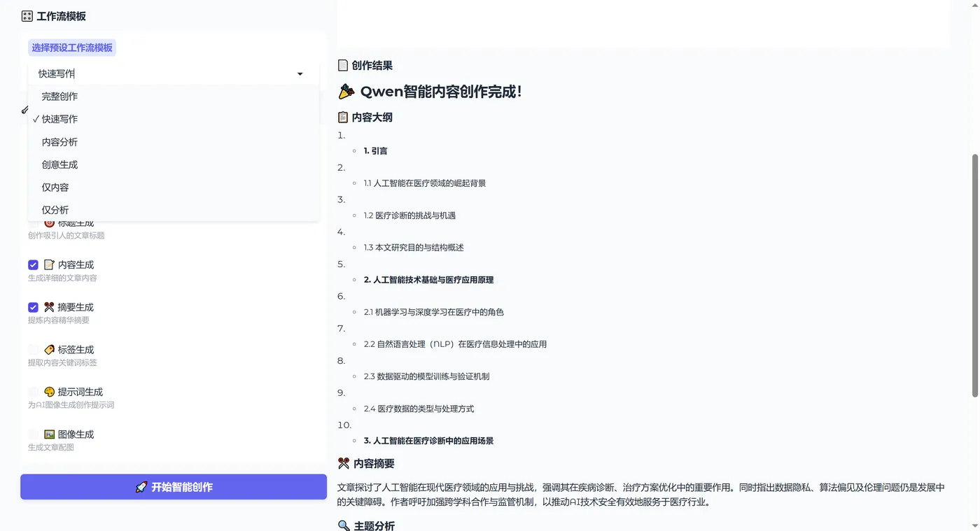Click the 选择预设工作流模板 label badge
The height and width of the screenshot is (531, 980).
[72, 48]
